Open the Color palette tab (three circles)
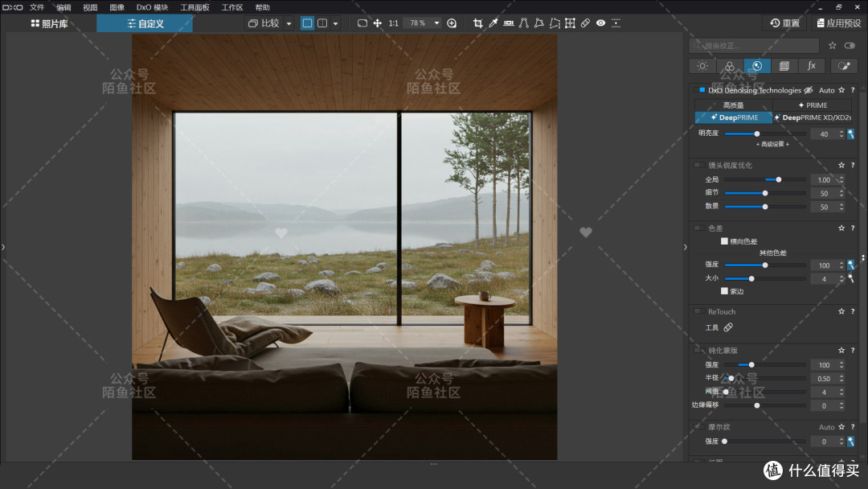This screenshot has width=868, height=489. point(730,66)
